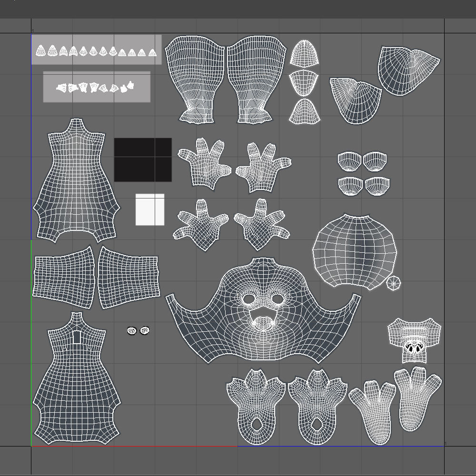Screen dimensions: 476x476
Task: Select the lower-left cone-shaped UV shell at top right
Action: (355, 101)
